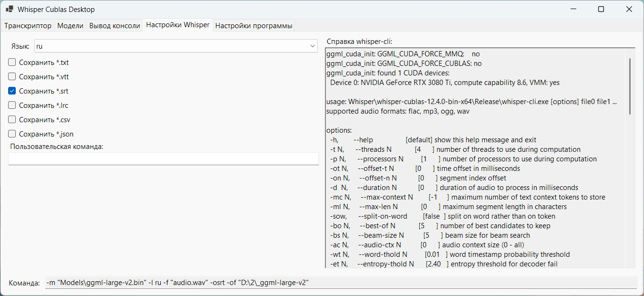Maximize the application window
This screenshot has height=296, width=644.
pos(601,9)
